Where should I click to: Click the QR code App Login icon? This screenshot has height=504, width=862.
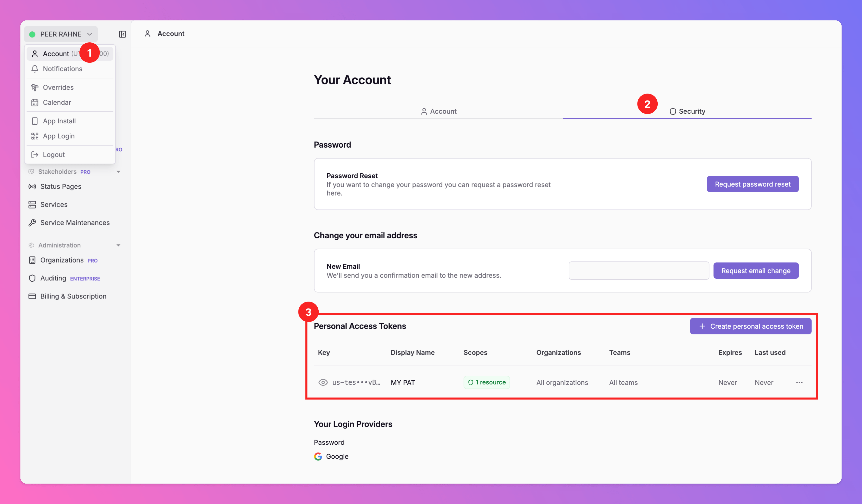pos(34,136)
